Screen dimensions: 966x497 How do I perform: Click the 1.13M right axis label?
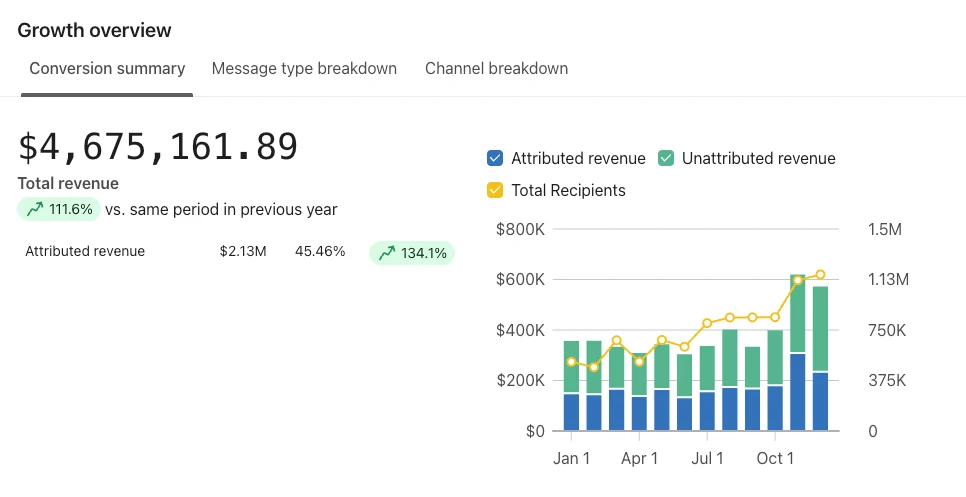coord(888,280)
